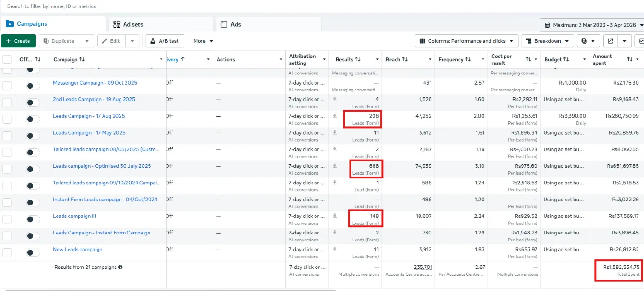Click download icon in Tailored leads 08/05/2025 results
The width and height of the screenshot is (644, 291).
[335, 149]
